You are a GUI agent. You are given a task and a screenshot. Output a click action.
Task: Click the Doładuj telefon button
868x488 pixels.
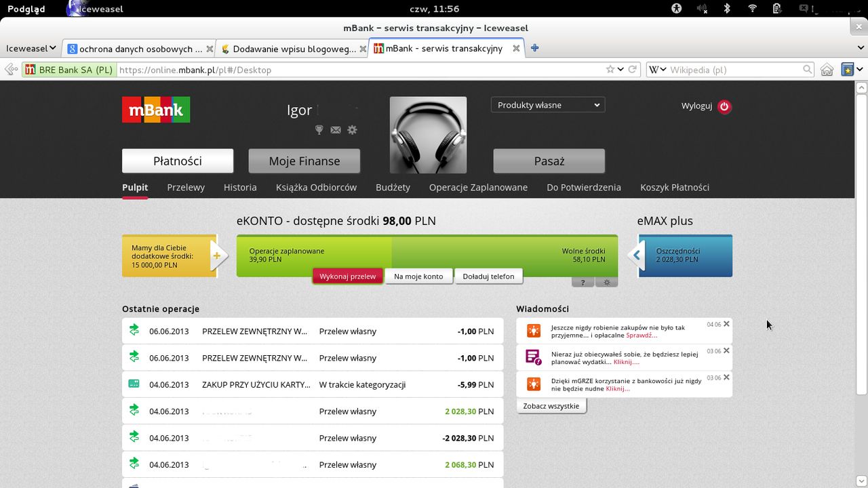coord(488,277)
